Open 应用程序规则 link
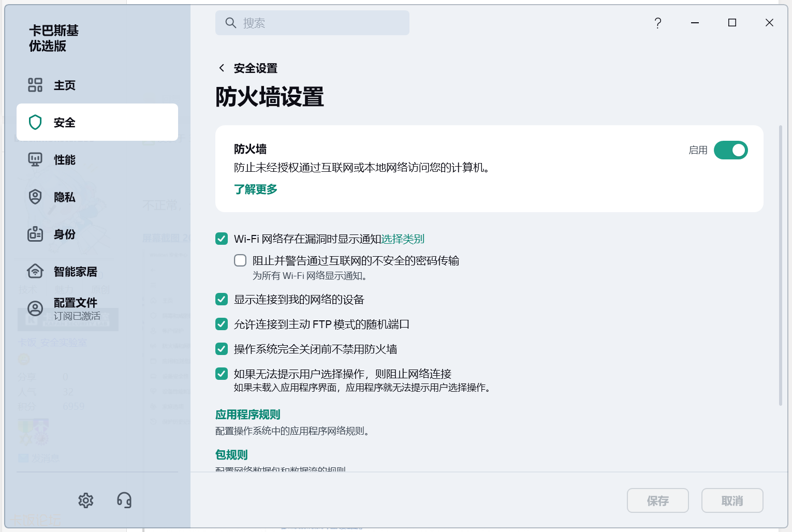Viewport: 792px width, 532px height. 247,415
